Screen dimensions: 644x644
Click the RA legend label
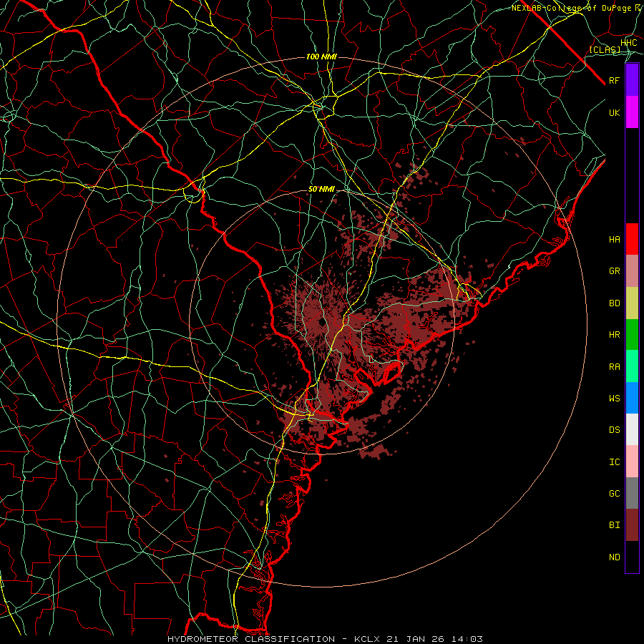tap(614, 367)
